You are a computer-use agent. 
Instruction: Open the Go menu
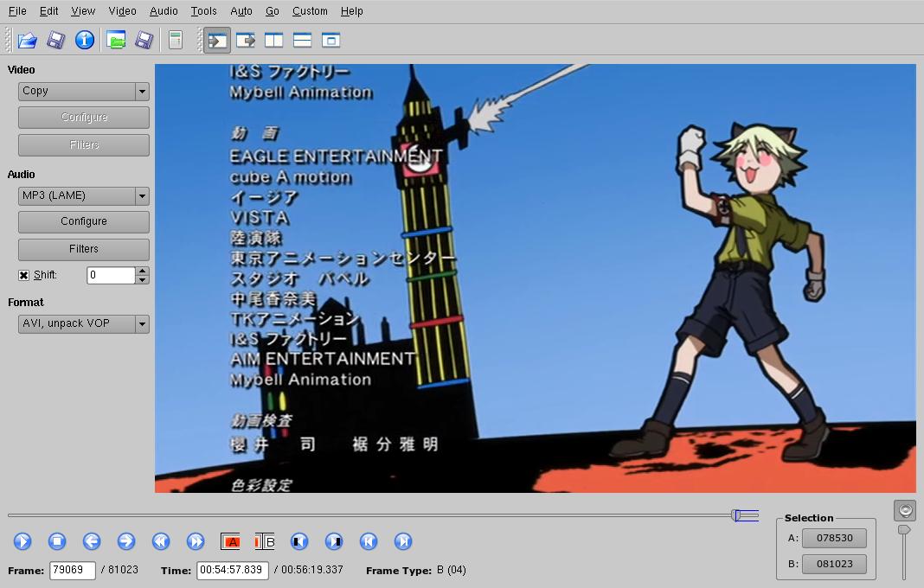[273, 11]
